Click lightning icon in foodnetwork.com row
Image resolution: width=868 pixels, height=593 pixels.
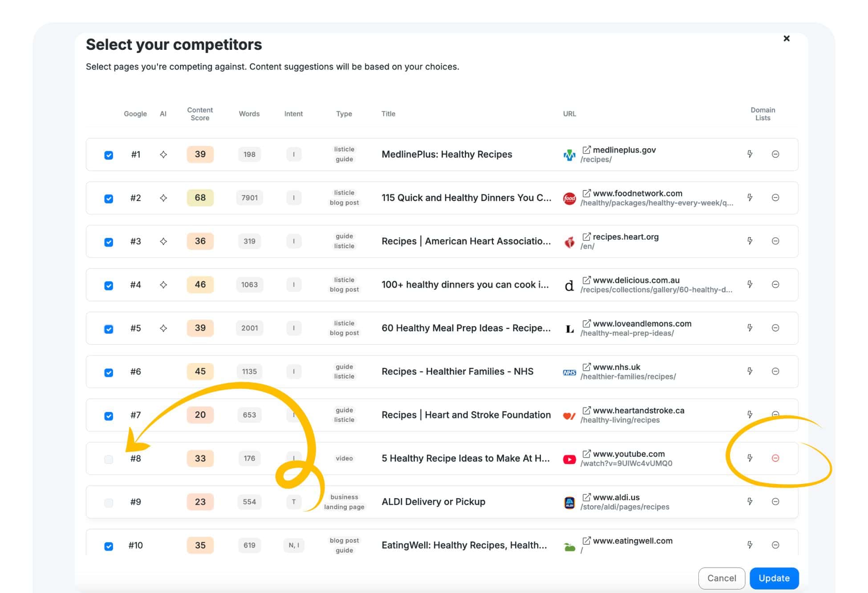750,198
